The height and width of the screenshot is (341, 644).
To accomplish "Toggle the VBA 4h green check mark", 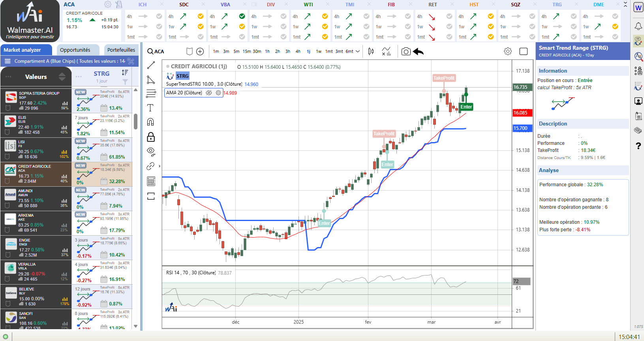I will click(x=242, y=16).
